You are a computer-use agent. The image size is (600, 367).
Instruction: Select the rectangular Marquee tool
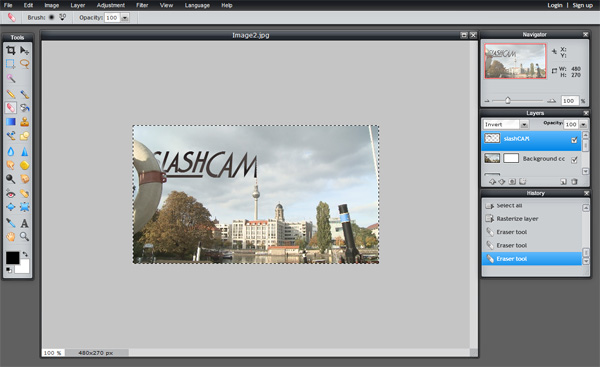coord(11,64)
